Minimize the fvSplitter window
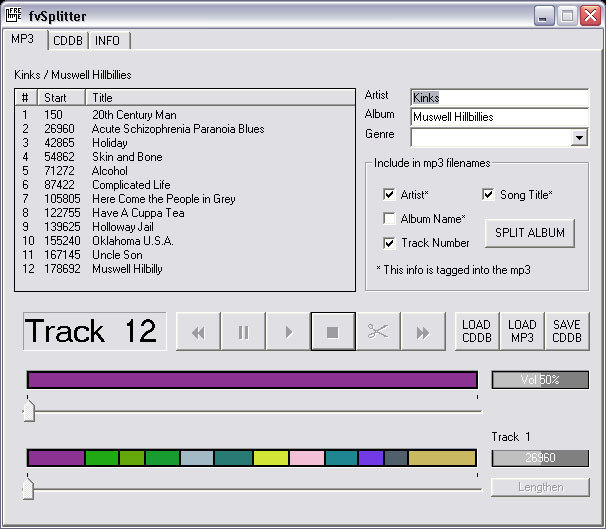This screenshot has height=529, width=606. pos(544,16)
